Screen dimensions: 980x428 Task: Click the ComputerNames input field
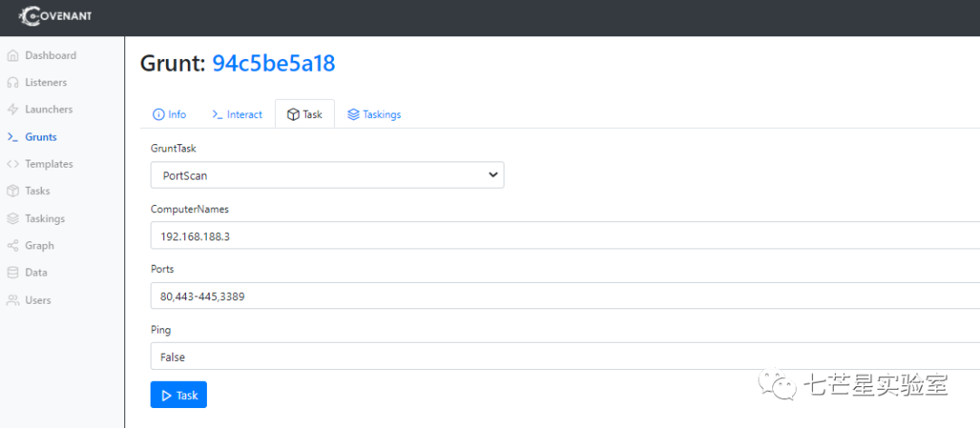pos(565,236)
